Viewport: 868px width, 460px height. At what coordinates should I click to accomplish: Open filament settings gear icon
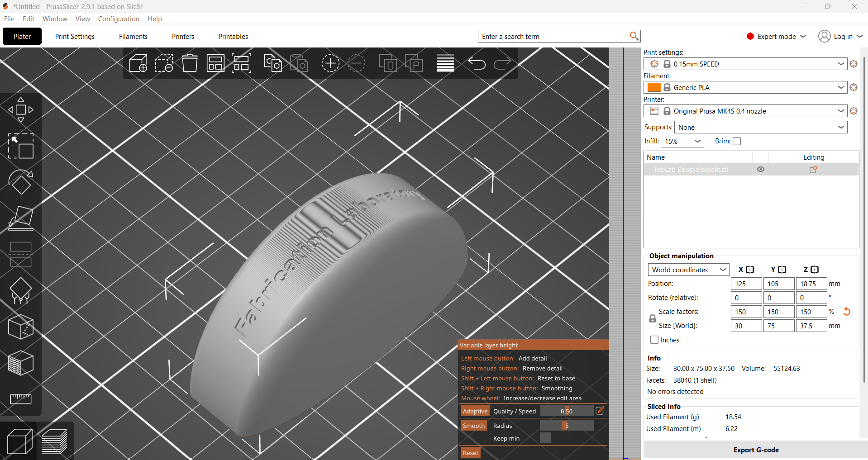[854, 87]
